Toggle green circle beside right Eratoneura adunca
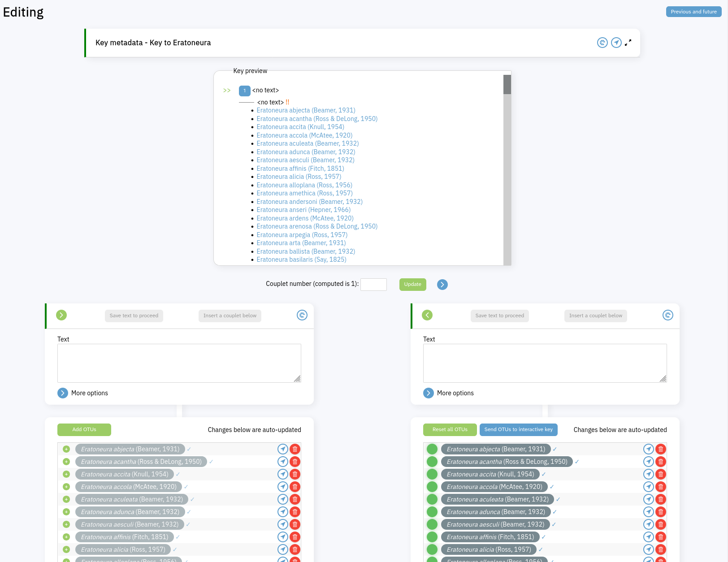 [x=432, y=512]
